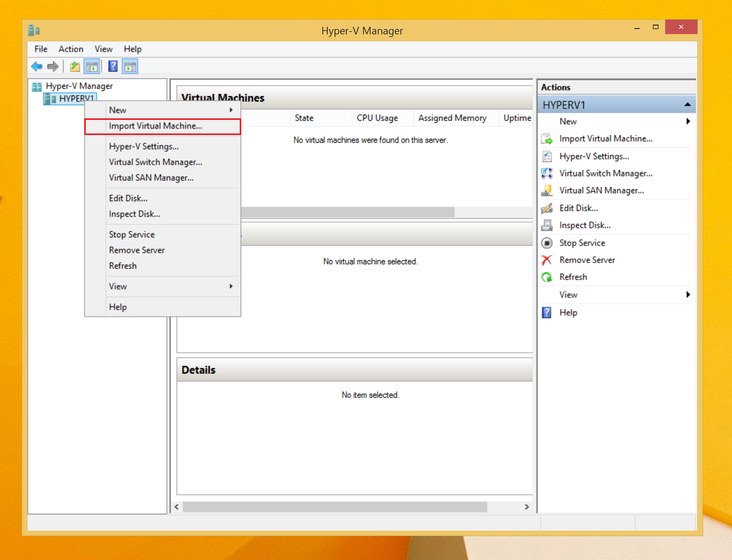Click Inspect Disk... in Actions pane
732x560 pixels.
click(585, 225)
